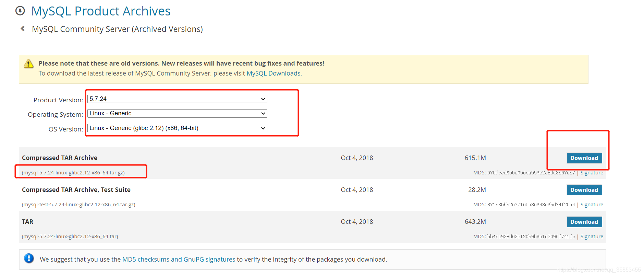Click the 28.2M file size

[x=477, y=190]
